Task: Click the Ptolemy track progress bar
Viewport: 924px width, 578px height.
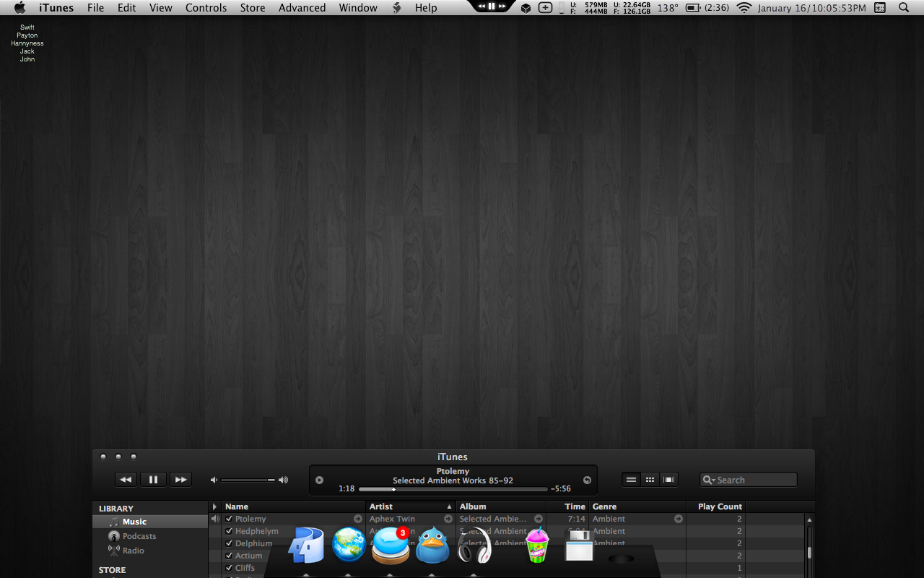Action: pos(453,489)
